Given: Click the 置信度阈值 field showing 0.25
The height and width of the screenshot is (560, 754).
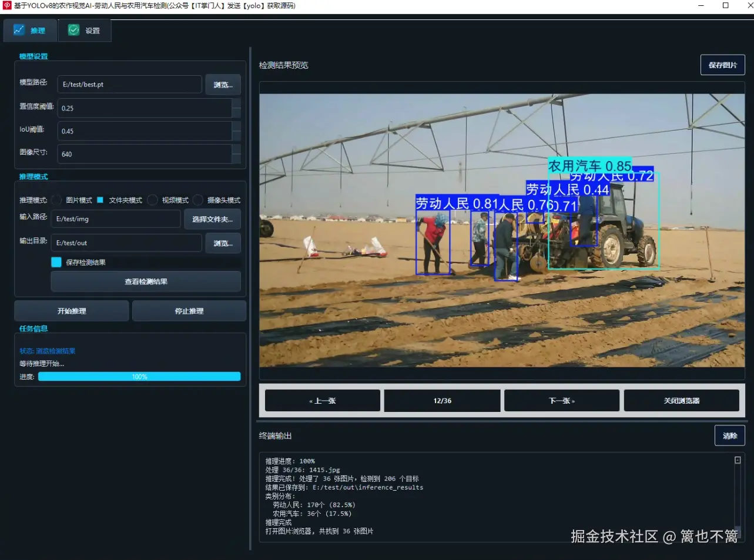Looking at the screenshot, I should [x=145, y=108].
